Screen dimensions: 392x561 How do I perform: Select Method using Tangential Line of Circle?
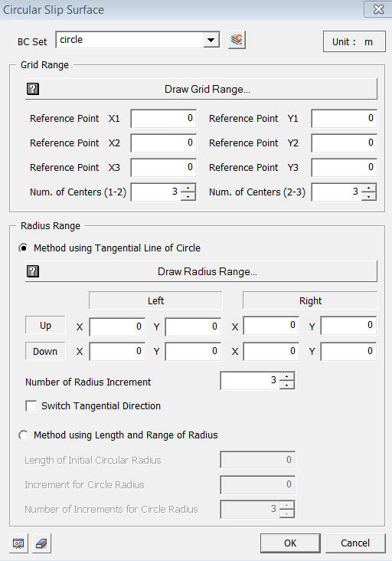click(24, 248)
